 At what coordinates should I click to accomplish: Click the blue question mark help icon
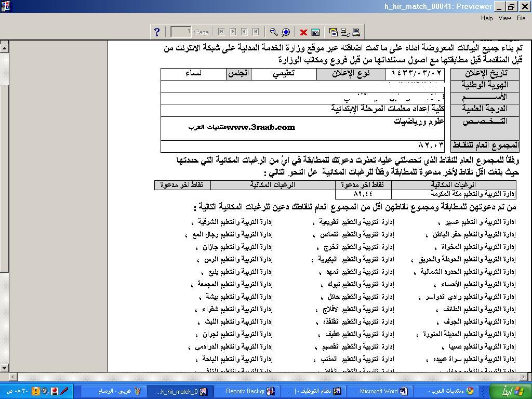click(157, 32)
